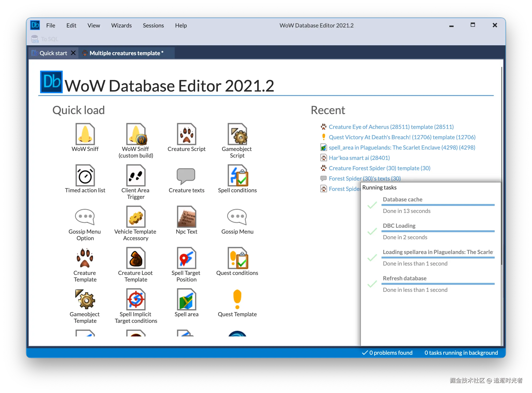Open the WoW Sniff quick load icon
Image resolution: width=532 pixels, height=393 pixels.
click(85, 138)
